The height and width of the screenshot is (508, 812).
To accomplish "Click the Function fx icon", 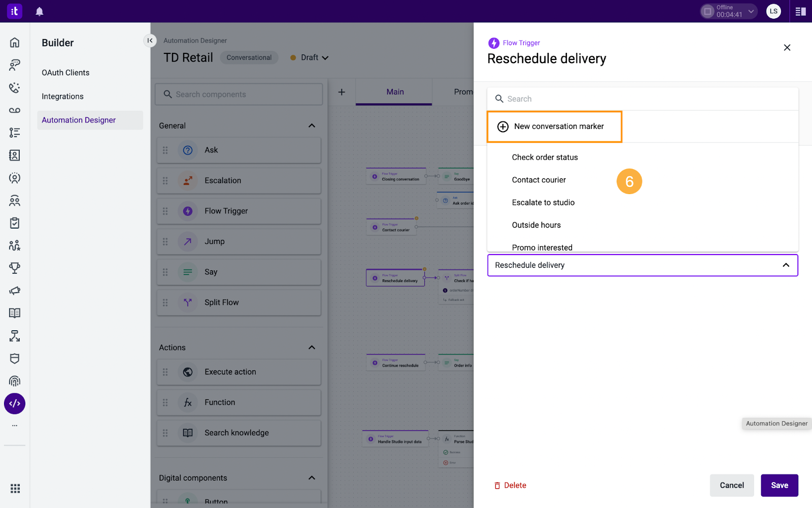I will [188, 402].
